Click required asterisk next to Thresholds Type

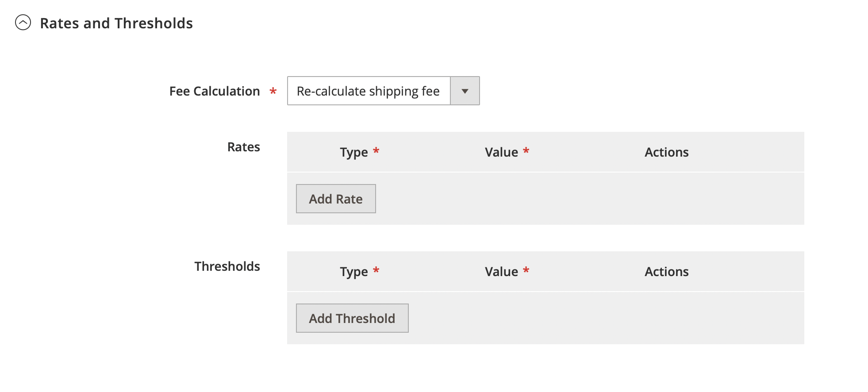coord(376,270)
